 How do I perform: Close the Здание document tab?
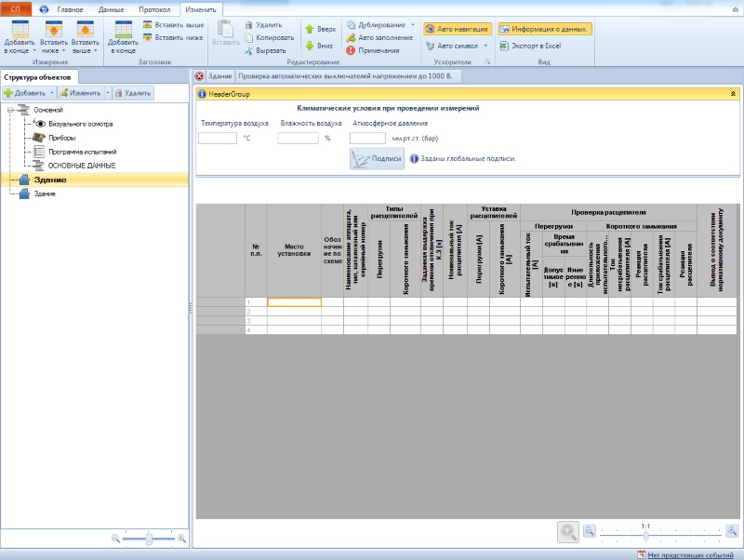pyautogui.click(x=199, y=76)
